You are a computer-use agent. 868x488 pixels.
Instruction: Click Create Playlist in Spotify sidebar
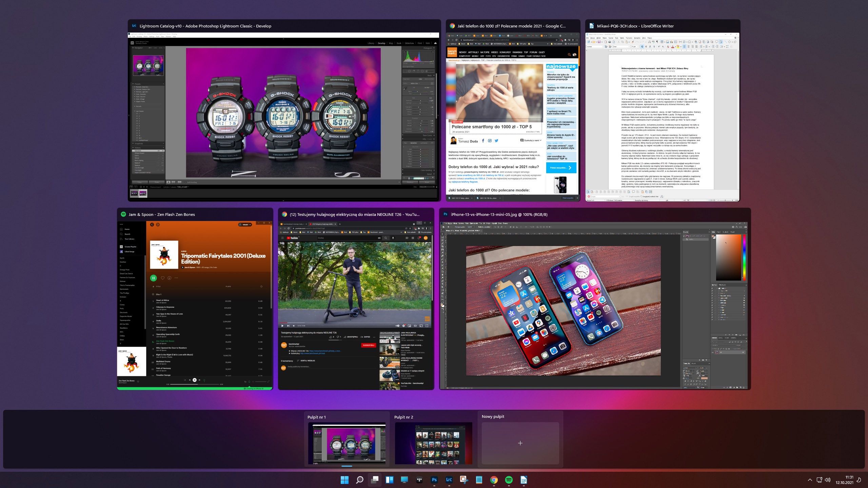coord(128,247)
